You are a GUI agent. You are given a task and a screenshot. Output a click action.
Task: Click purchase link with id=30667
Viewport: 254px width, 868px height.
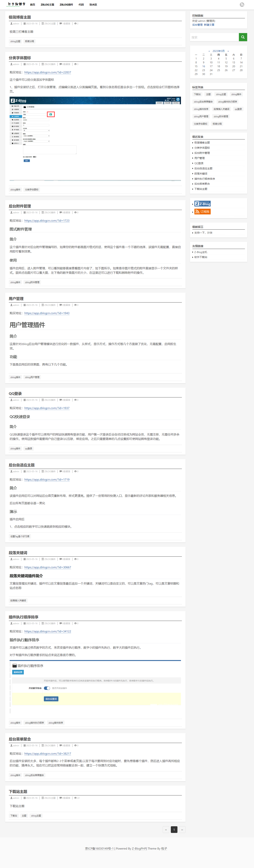coord(48,567)
